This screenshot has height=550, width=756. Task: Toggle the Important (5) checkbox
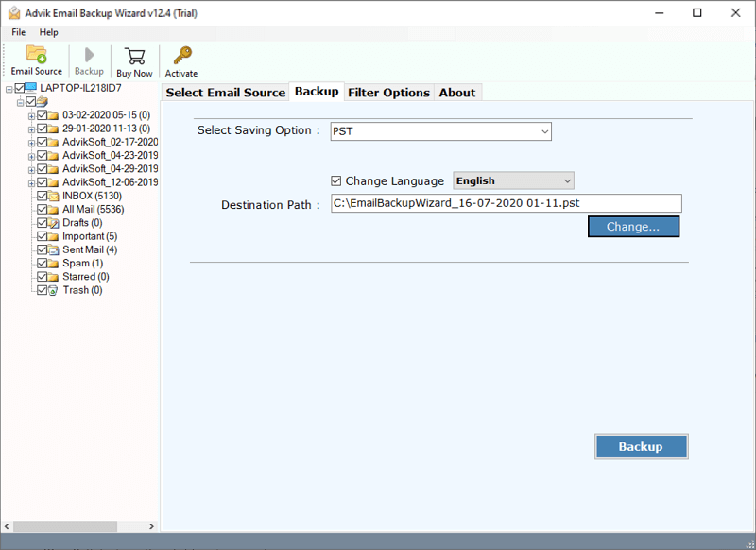pyautogui.click(x=42, y=236)
